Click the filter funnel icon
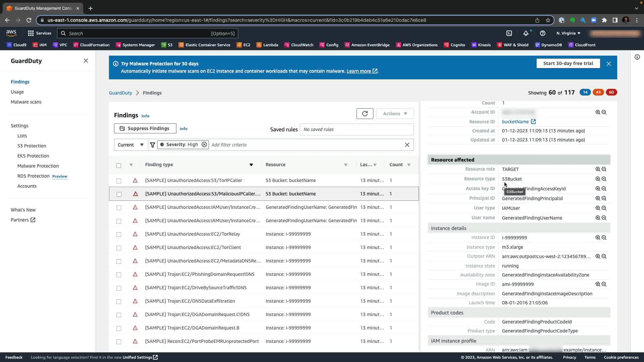The image size is (644, 362). [153, 145]
